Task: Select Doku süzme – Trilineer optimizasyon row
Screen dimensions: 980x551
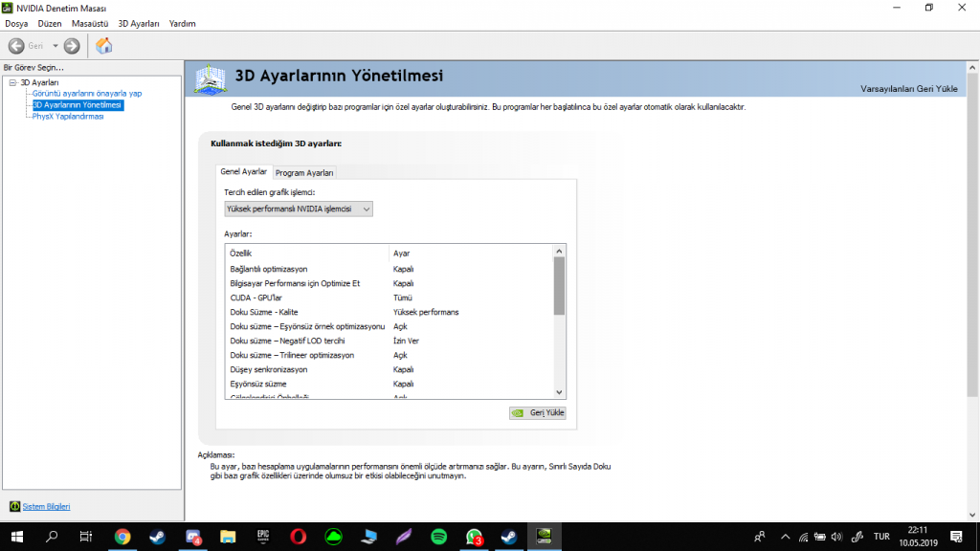Action: [x=390, y=356]
